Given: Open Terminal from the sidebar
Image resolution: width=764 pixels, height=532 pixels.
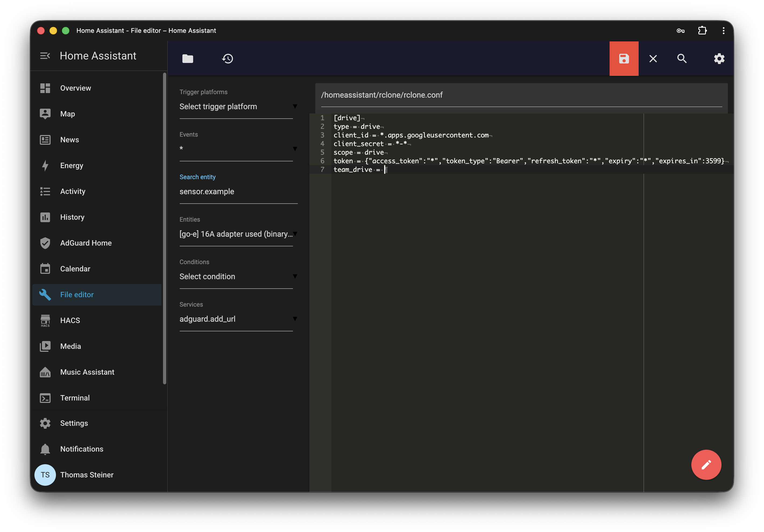Looking at the screenshot, I should (97, 398).
